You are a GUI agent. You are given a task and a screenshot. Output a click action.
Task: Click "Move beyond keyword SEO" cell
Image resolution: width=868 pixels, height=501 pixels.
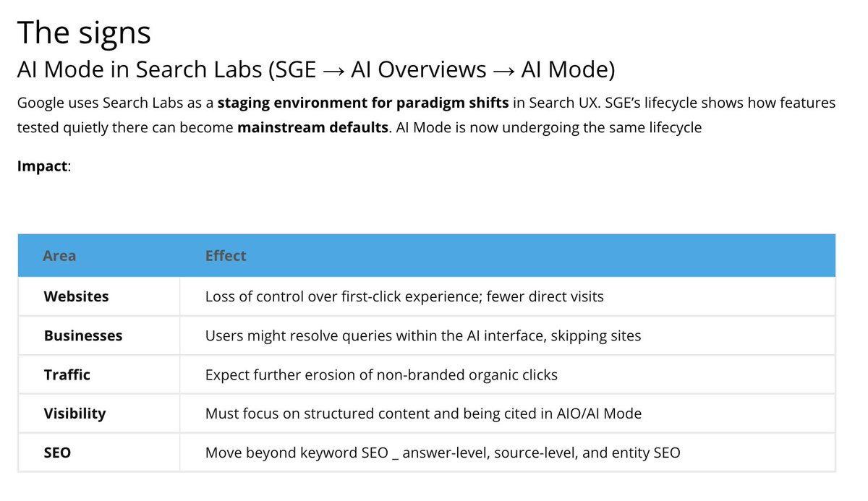443,453
